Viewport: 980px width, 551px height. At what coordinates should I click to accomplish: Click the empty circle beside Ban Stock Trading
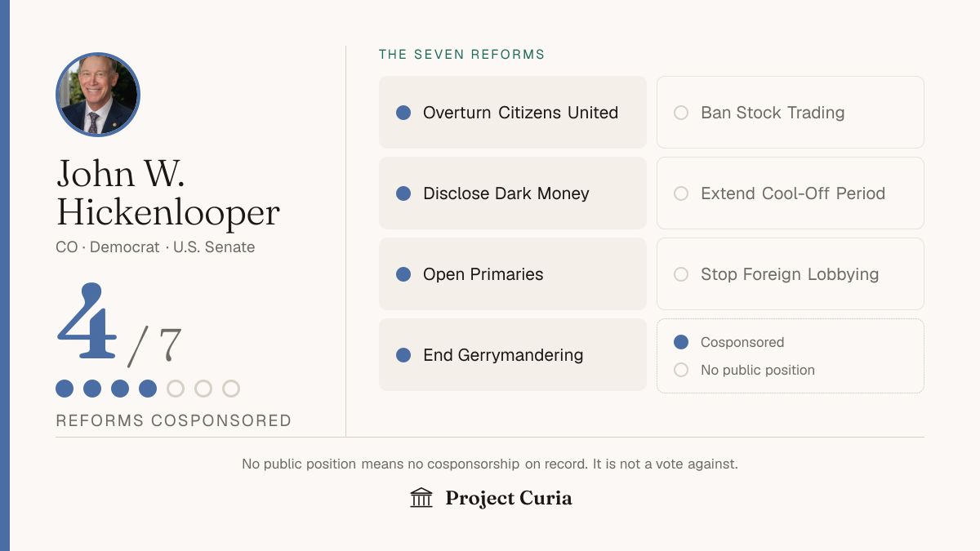pos(681,113)
